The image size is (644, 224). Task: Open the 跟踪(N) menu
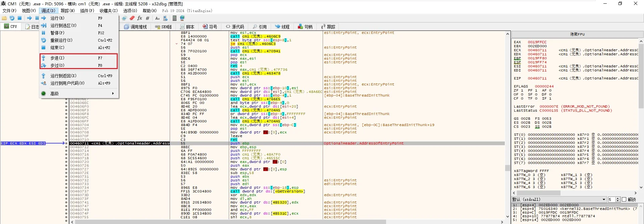(x=68, y=11)
